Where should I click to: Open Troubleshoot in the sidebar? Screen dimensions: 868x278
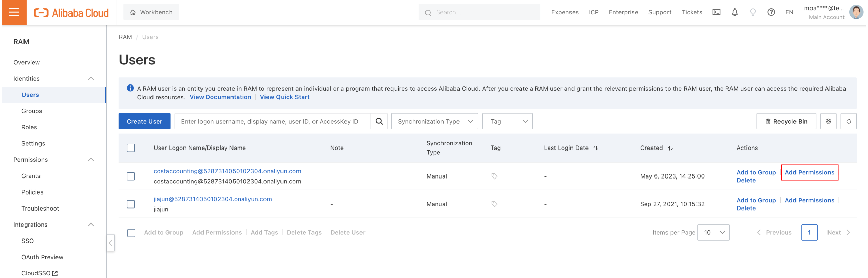click(40, 208)
